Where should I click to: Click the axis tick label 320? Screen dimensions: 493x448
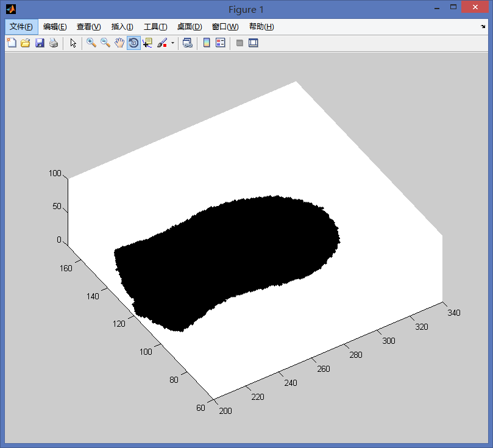point(422,327)
